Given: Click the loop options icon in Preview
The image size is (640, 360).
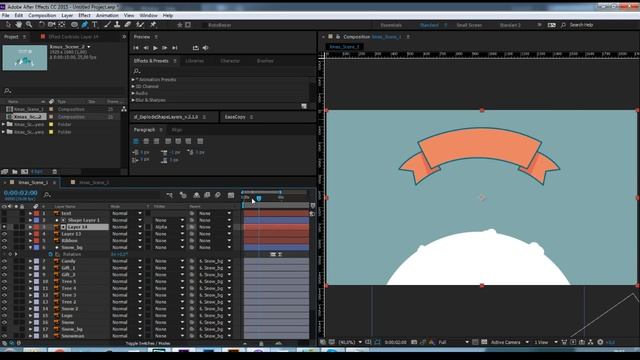Looking at the screenshot, I should [x=196, y=48].
